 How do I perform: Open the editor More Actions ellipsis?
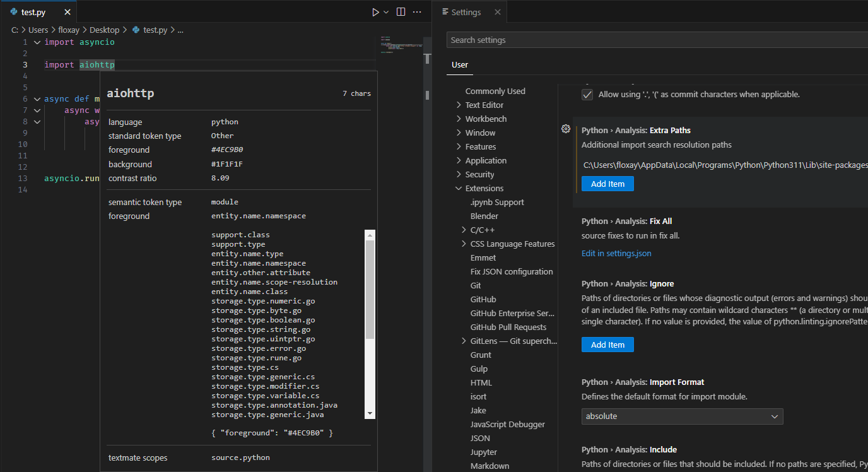[417, 11]
